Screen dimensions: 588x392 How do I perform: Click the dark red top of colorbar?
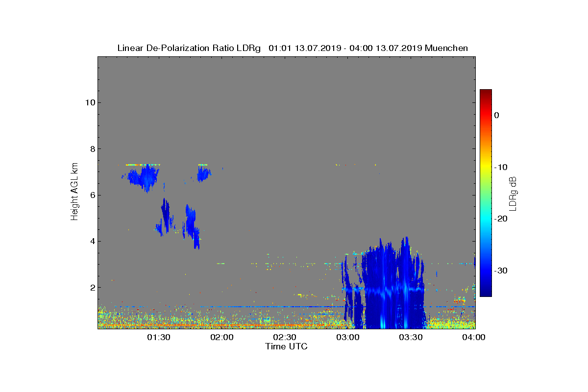(x=486, y=93)
